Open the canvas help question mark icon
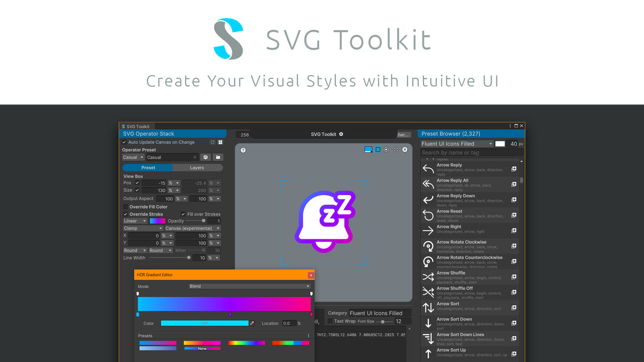 (x=243, y=150)
